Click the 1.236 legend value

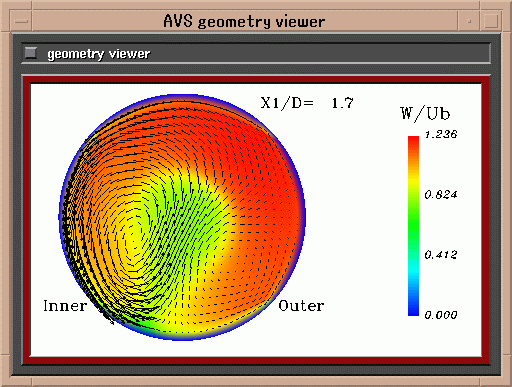441,134
